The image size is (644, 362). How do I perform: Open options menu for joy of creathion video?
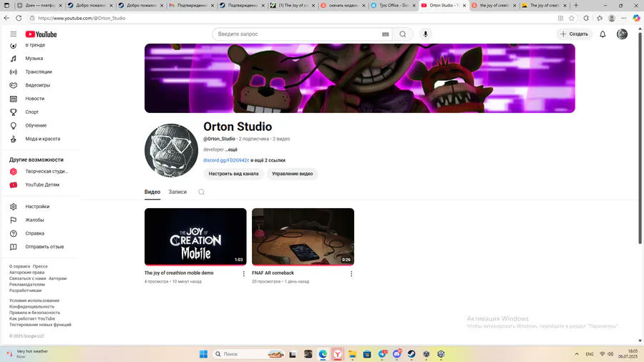point(243,274)
